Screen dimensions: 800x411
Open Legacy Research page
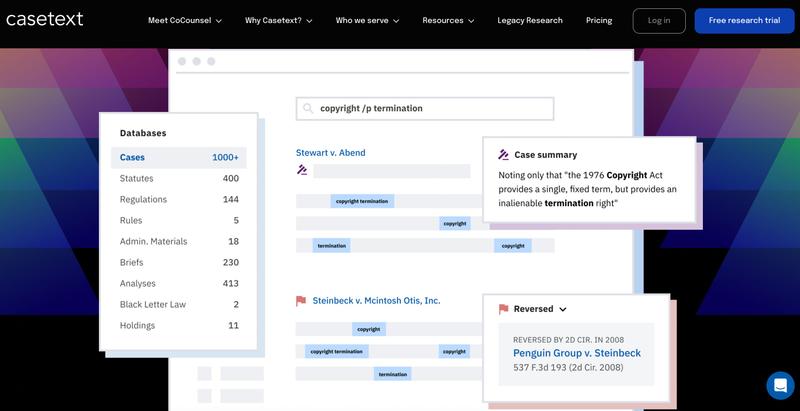[530, 20]
